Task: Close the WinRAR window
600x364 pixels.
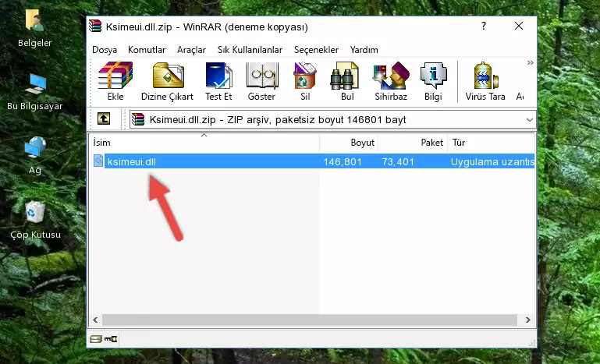Action: [x=519, y=26]
